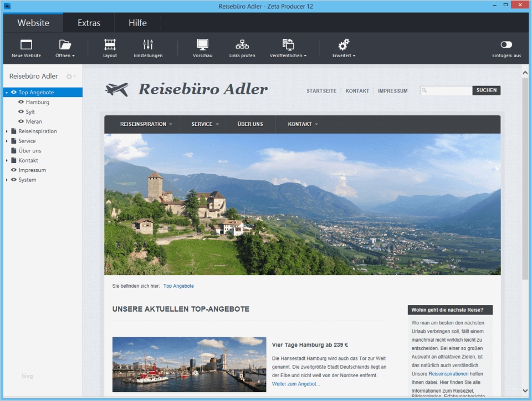Image resolution: width=532 pixels, height=401 pixels.
Task: Switch to the Website tab
Action: tap(33, 23)
